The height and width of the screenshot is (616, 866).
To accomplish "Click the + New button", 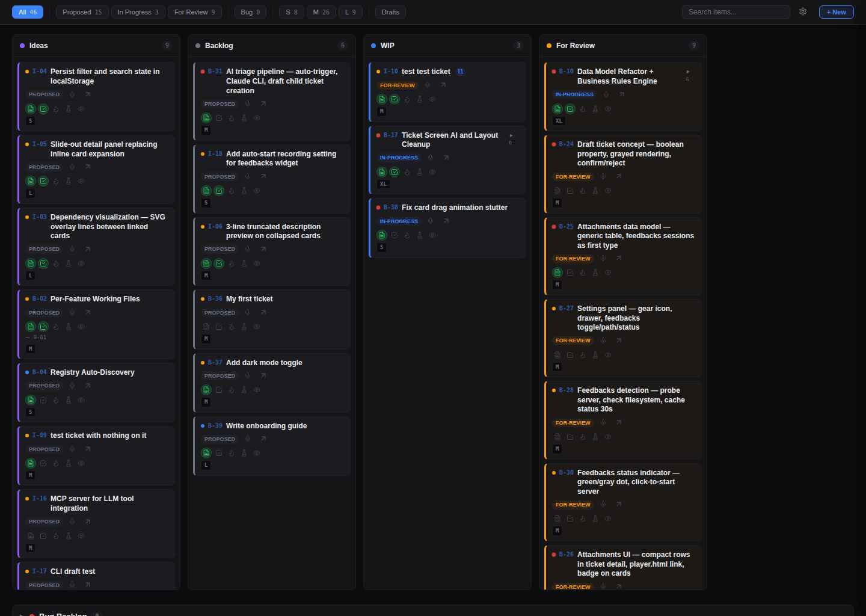I will tap(836, 12).
